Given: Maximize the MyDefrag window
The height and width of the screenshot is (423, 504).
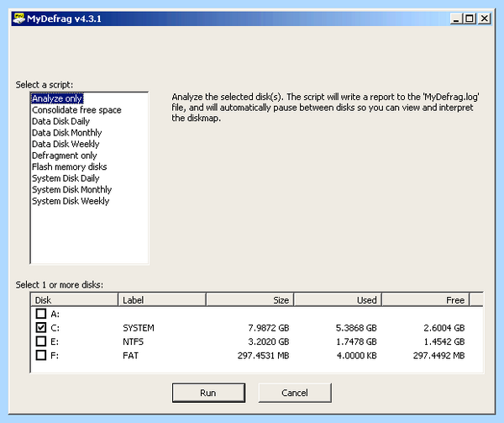Looking at the screenshot, I should coord(470,19).
